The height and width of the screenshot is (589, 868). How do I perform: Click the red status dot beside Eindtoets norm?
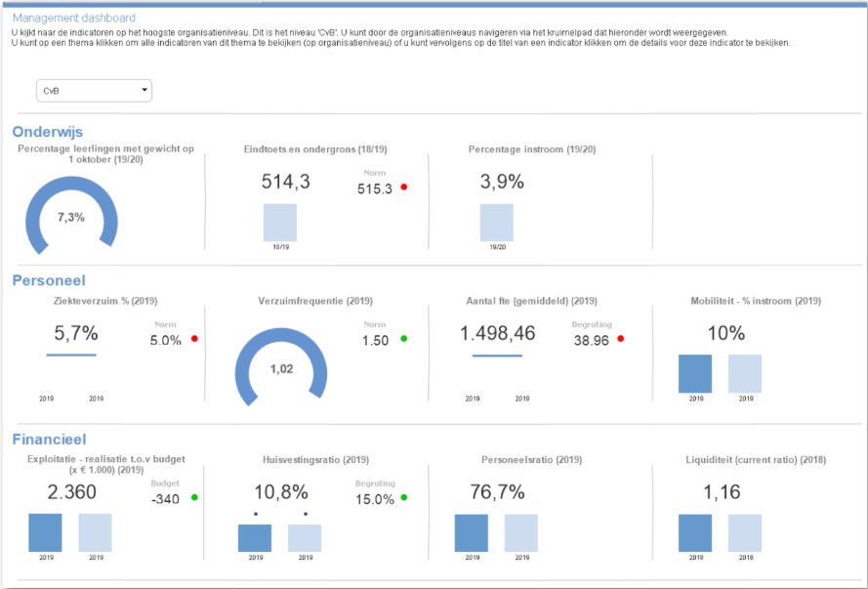pyautogui.click(x=403, y=188)
